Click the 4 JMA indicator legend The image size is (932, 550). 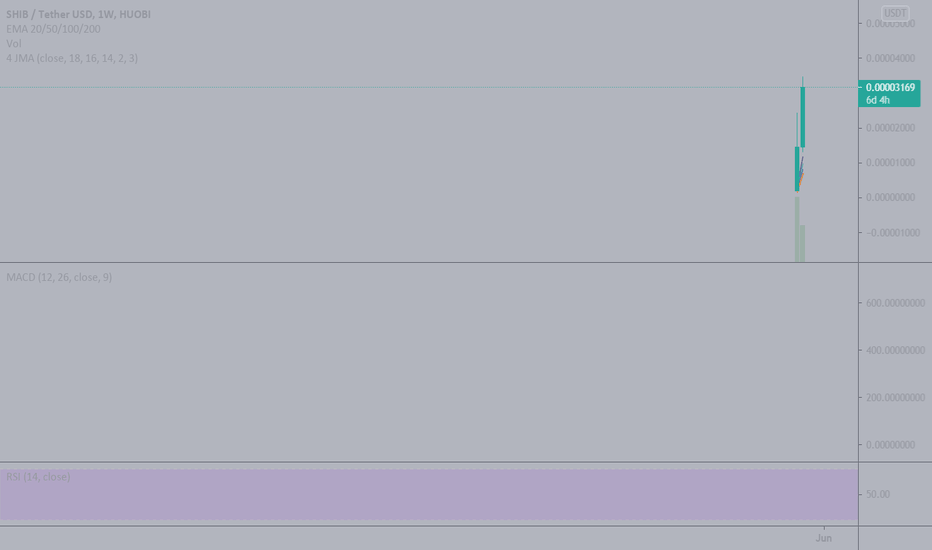[72, 58]
